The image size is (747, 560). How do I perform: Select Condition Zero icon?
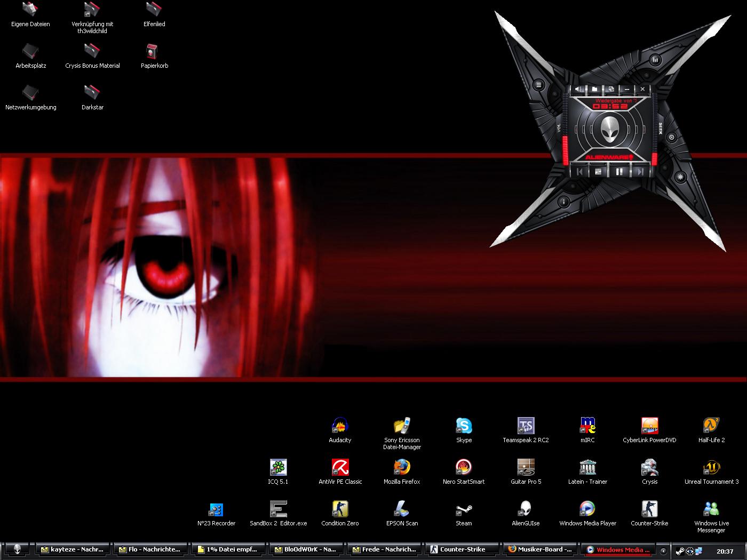[340, 513]
